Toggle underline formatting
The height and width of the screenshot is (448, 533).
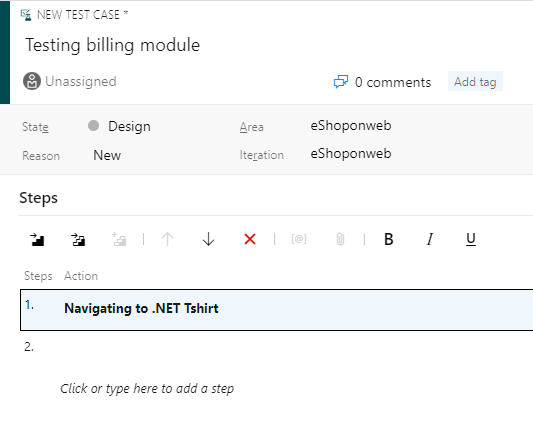pos(471,239)
